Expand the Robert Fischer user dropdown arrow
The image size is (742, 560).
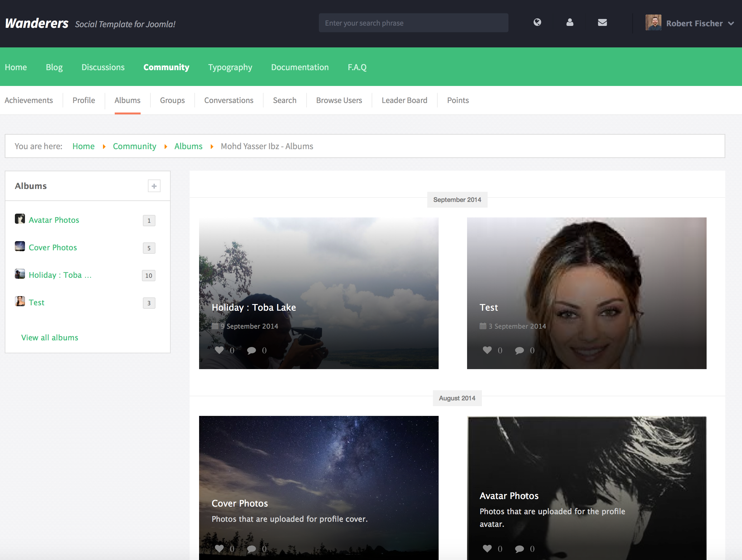pyautogui.click(x=731, y=23)
